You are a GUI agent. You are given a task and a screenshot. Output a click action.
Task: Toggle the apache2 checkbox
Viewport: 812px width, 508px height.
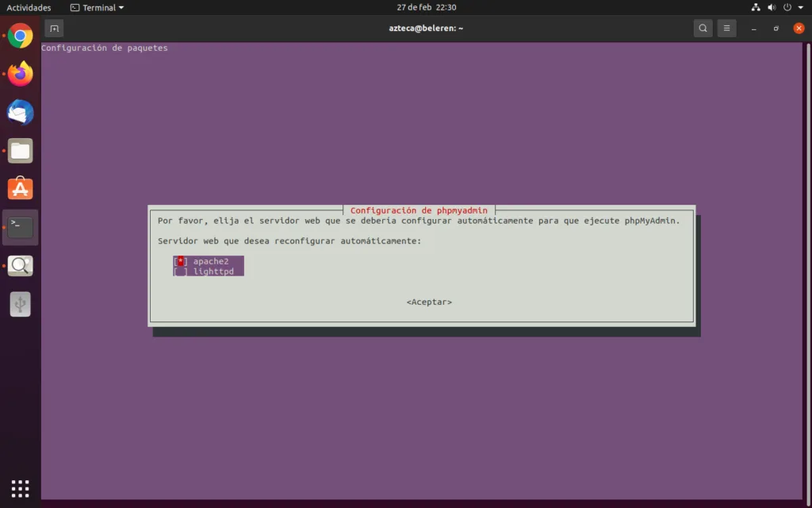(180, 261)
